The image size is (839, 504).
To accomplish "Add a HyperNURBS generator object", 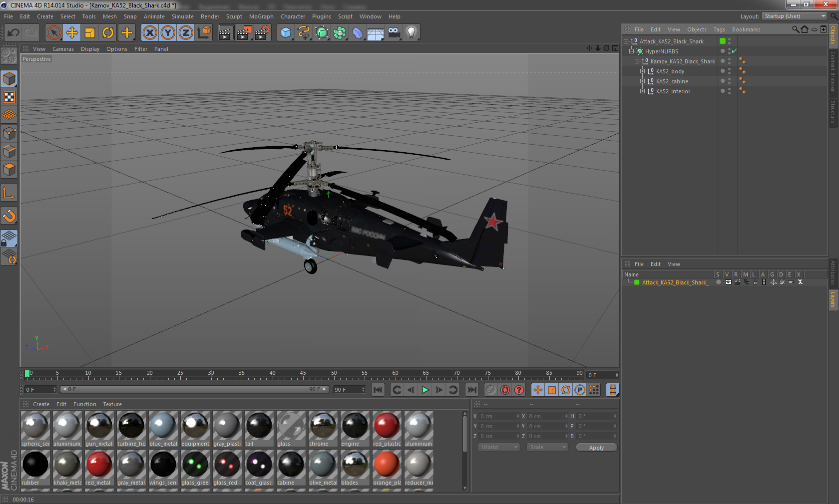I will [x=322, y=33].
